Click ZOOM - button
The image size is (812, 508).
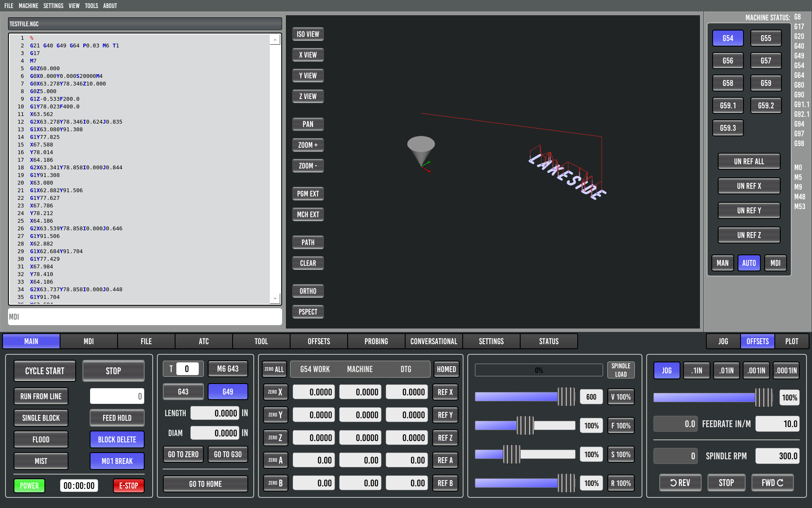pos(308,166)
